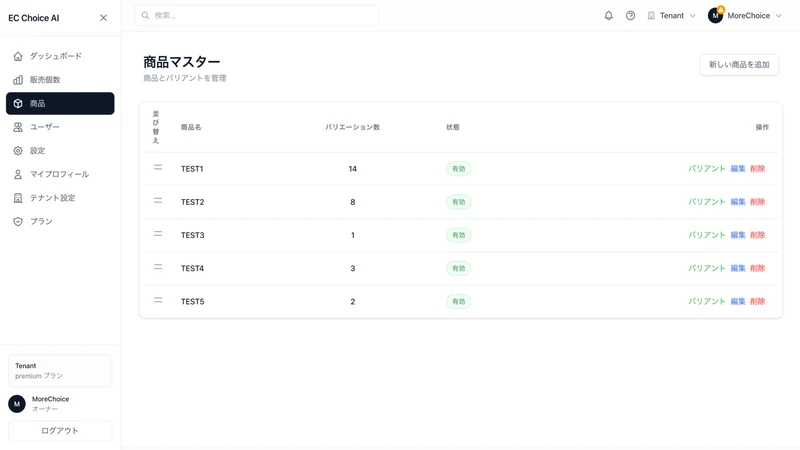Click 削除 link for TEST5

coord(758,301)
